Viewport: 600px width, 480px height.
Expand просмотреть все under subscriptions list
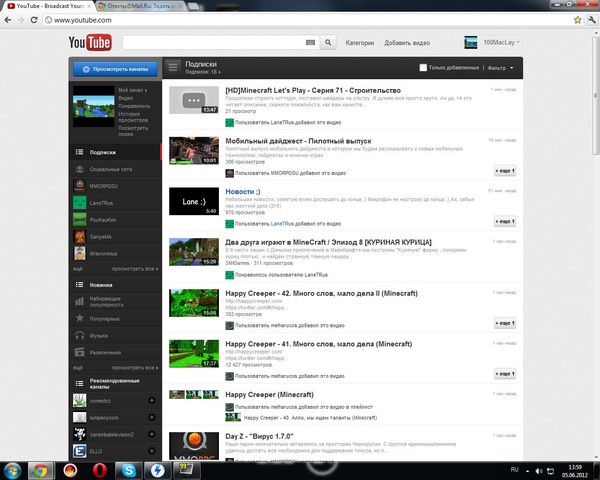click(x=135, y=269)
